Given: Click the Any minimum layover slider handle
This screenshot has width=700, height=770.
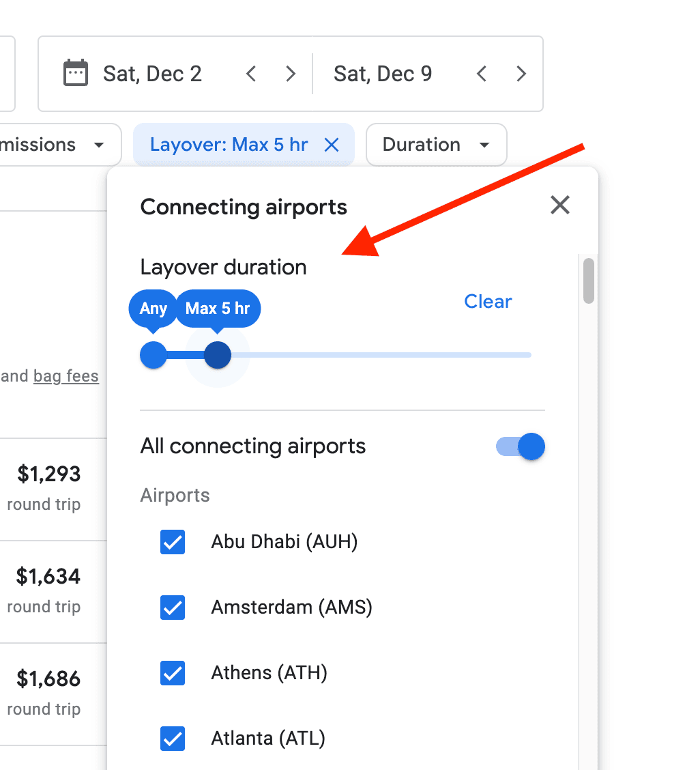Looking at the screenshot, I should pyautogui.click(x=153, y=355).
